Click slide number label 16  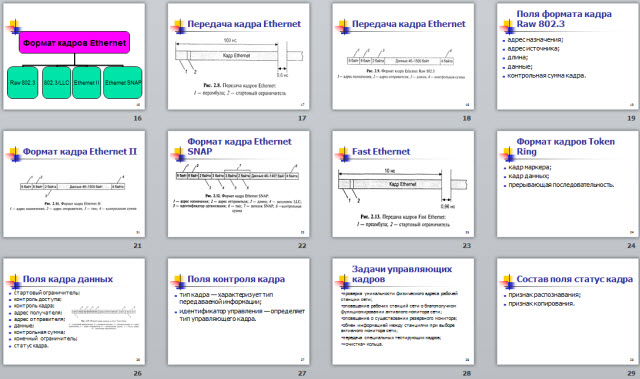point(138,118)
